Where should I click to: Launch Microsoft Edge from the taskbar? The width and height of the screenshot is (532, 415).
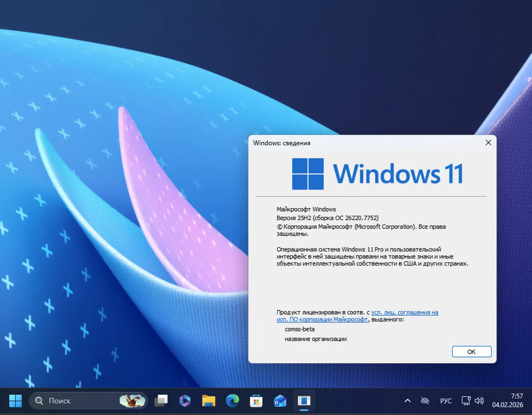pos(232,400)
